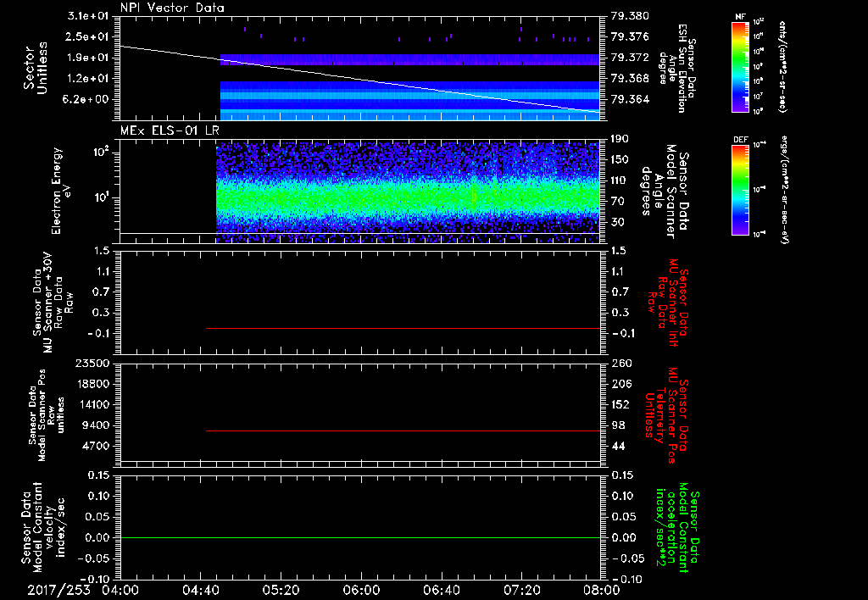Image resolution: width=868 pixels, height=600 pixels.
Task: Click the '18800' scanner position tick
Action: [x=92, y=384]
